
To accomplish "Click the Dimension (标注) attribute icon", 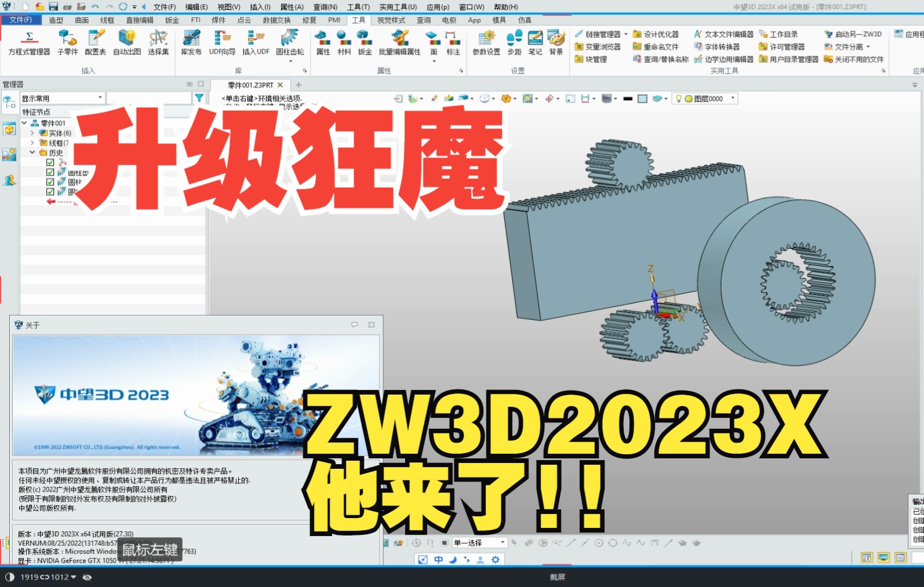I will click(453, 43).
